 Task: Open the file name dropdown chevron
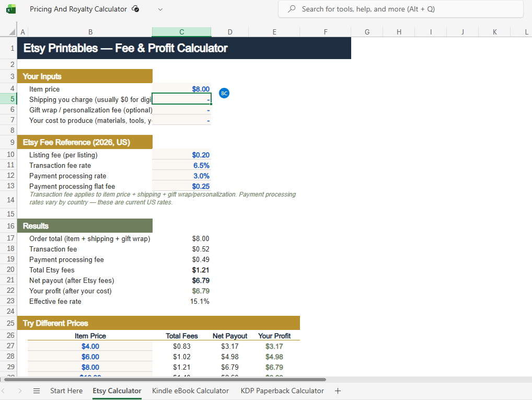(x=160, y=9)
